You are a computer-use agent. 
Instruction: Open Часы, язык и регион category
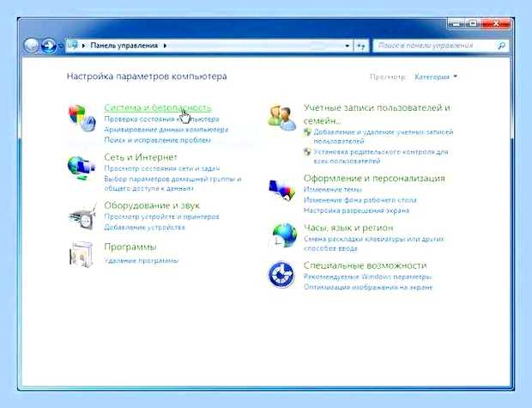[348, 228]
